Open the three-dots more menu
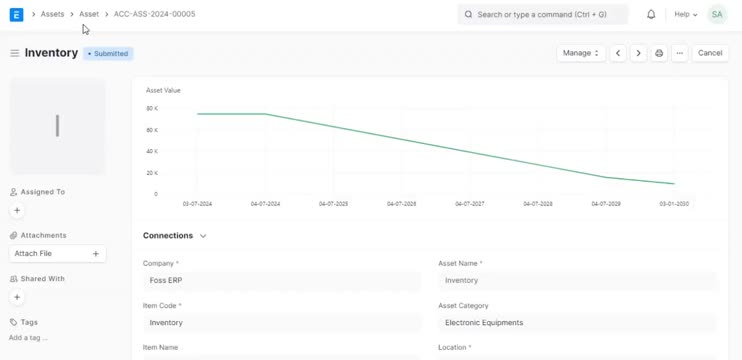Viewport: 742px width, 360px height. (x=680, y=53)
